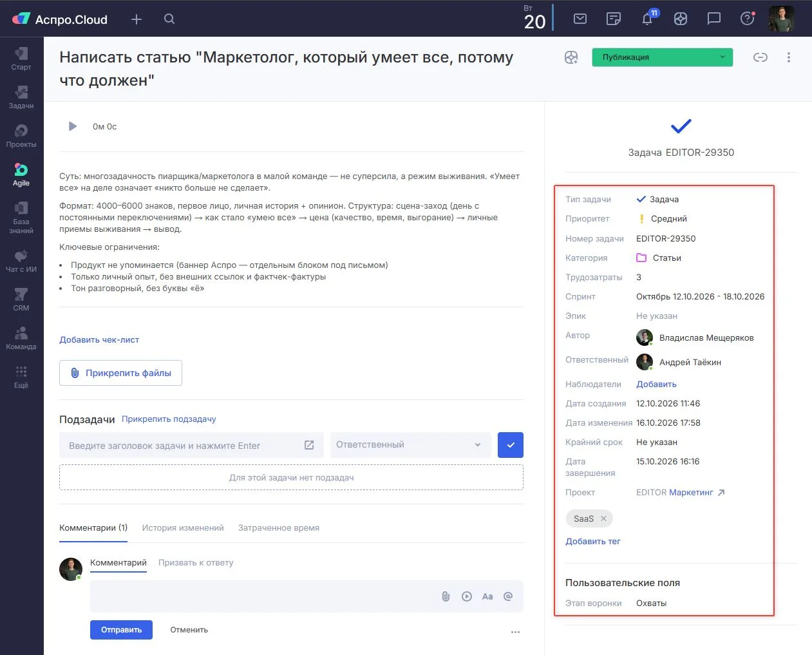Open search with the magnifier icon
The image size is (812, 655).
[x=169, y=19]
